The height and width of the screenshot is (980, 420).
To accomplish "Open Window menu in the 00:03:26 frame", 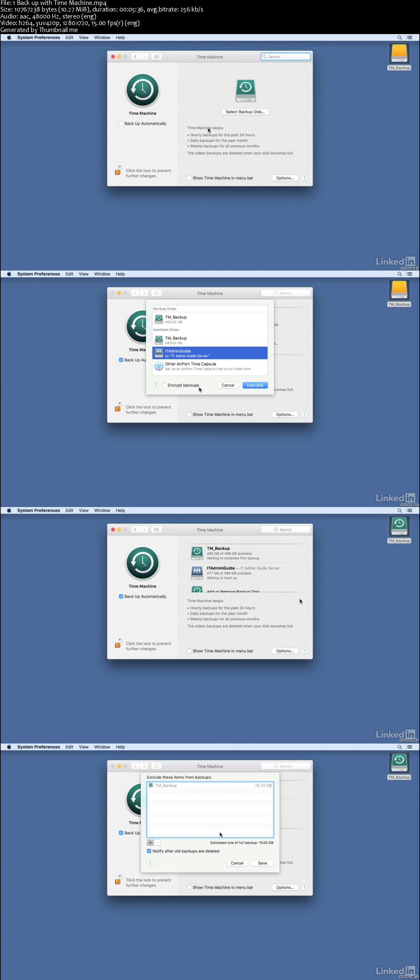I will coord(102,510).
